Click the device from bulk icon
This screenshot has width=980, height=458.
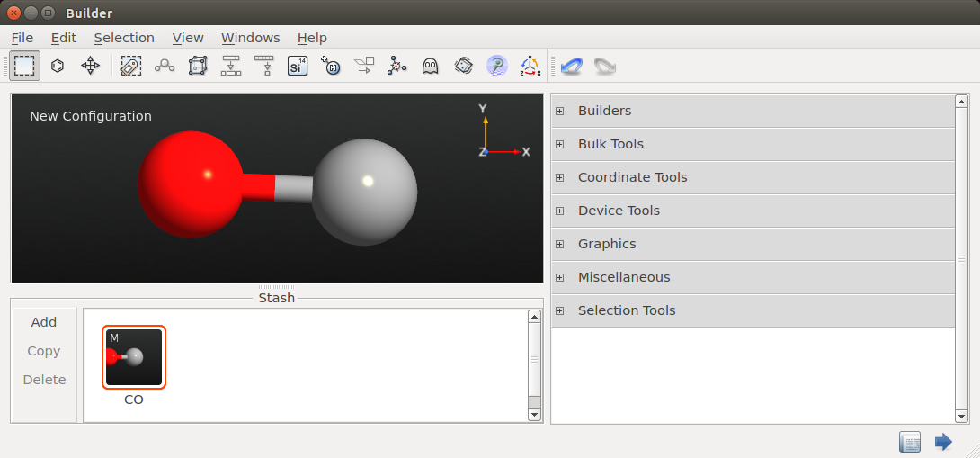264,66
